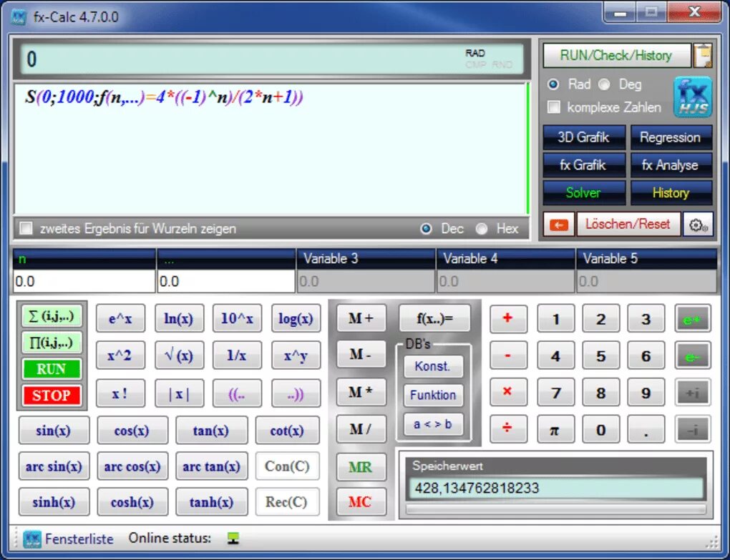Click the green e+ exponent button
The height and width of the screenshot is (560, 730).
693,319
